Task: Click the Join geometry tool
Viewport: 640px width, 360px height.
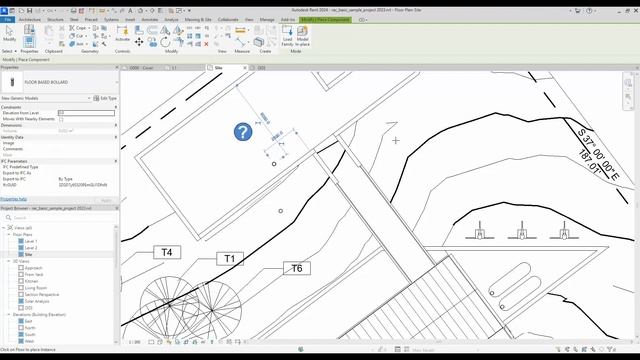Action: (77, 44)
